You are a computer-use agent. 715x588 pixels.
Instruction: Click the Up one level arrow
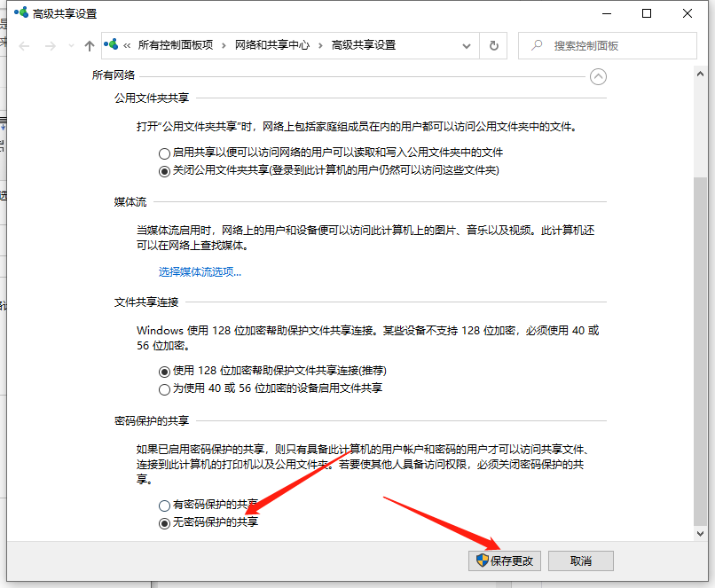pyautogui.click(x=89, y=45)
